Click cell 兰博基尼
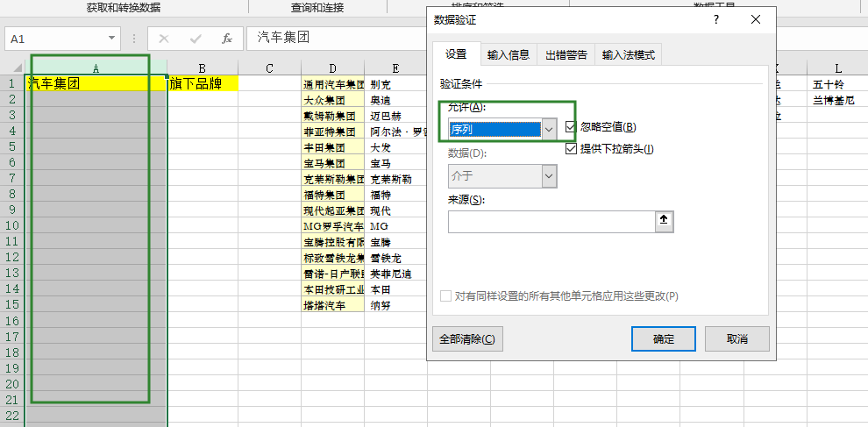 point(837,101)
